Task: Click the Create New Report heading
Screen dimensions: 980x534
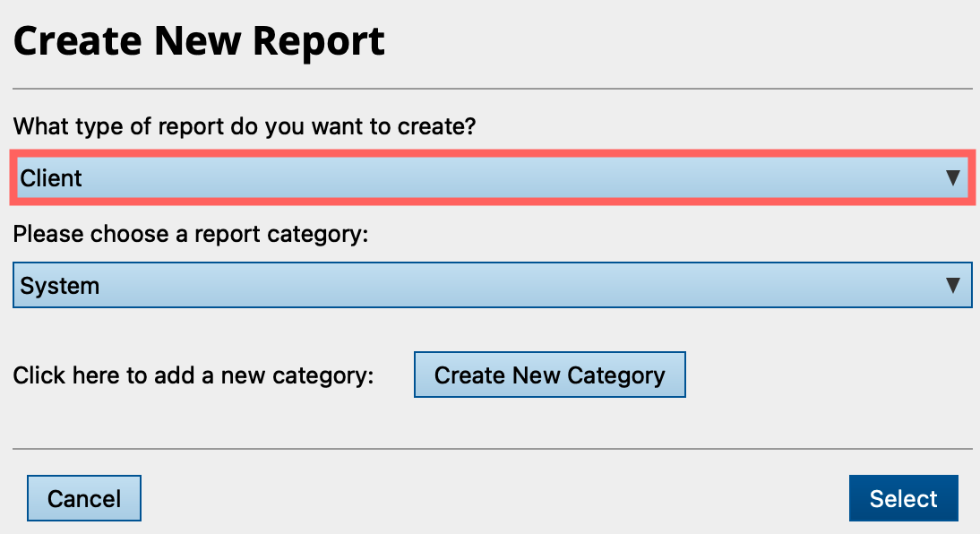Action: (x=199, y=41)
